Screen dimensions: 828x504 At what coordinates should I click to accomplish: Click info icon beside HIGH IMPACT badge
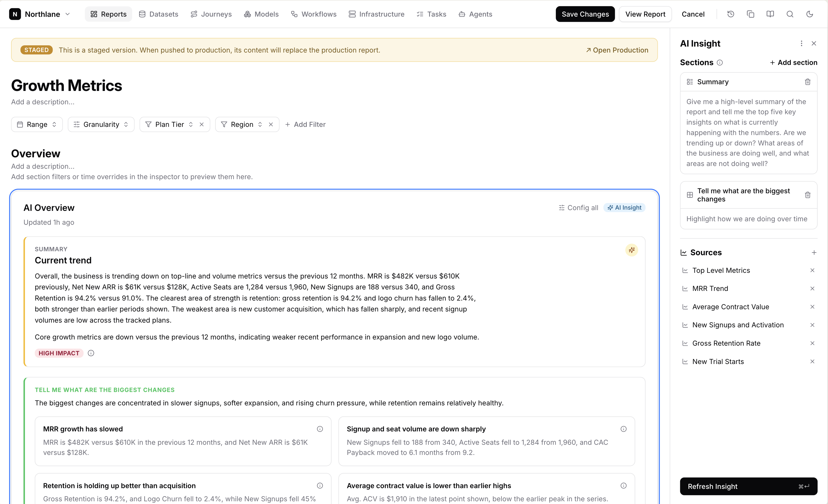[x=91, y=353]
